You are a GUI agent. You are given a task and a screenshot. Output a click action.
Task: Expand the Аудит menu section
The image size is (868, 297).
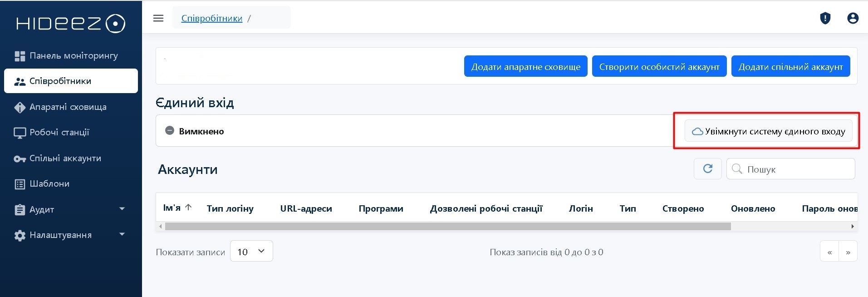(122, 209)
